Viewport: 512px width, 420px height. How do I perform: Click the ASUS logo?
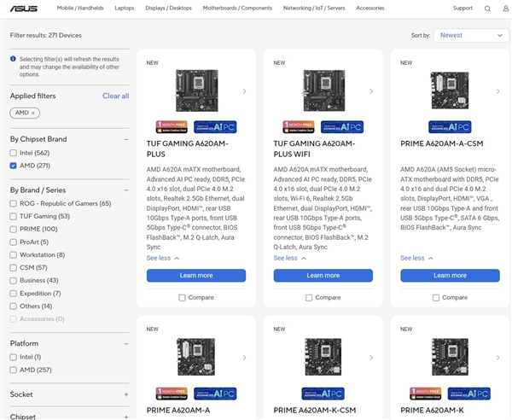[26, 9]
